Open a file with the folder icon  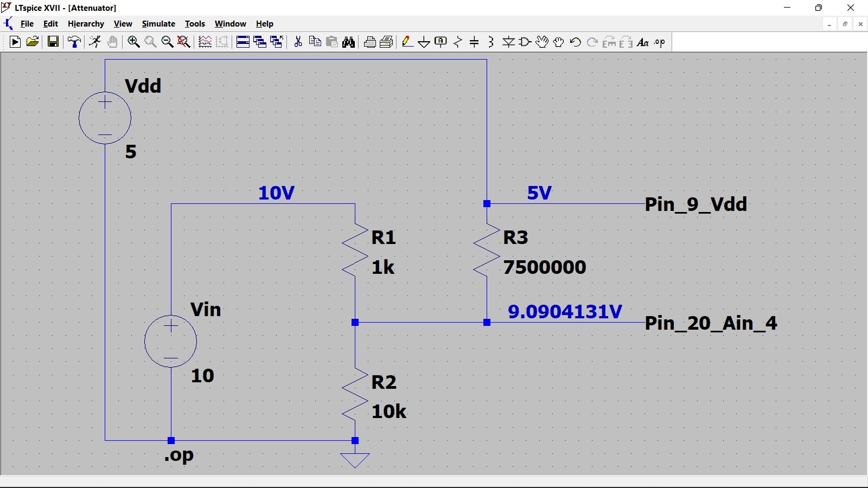(x=33, y=42)
